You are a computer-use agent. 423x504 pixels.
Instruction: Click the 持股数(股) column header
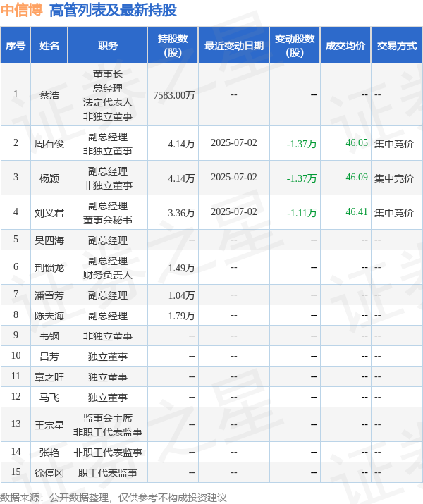click(x=173, y=45)
